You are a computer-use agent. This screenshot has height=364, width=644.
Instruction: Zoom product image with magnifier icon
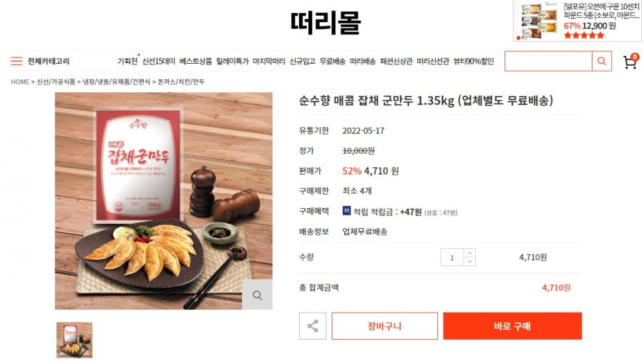point(257,295)
